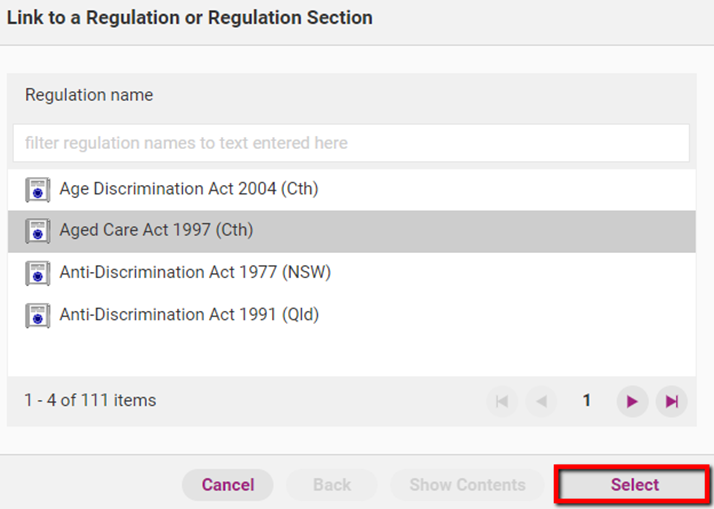Click the Regulation name column header
This screenshot has height=509, width=714.
pos(89,96)
